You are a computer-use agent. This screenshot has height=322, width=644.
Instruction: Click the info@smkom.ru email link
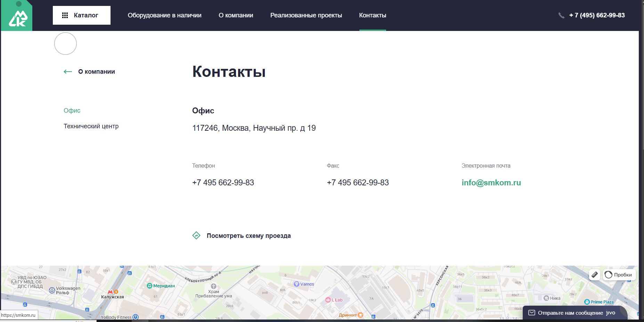(491, 183)
